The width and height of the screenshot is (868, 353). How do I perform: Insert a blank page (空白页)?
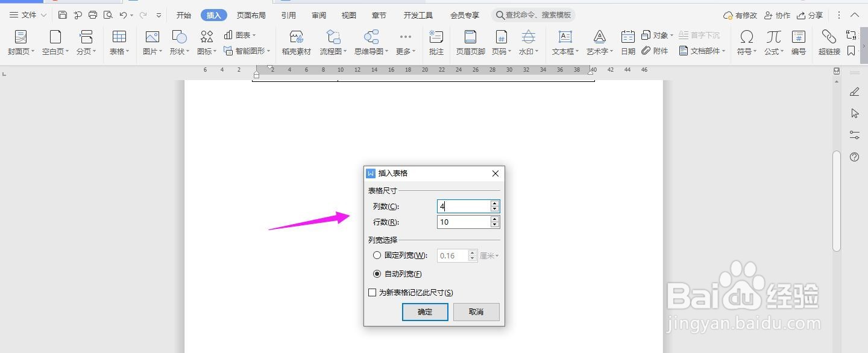point(55,43)
